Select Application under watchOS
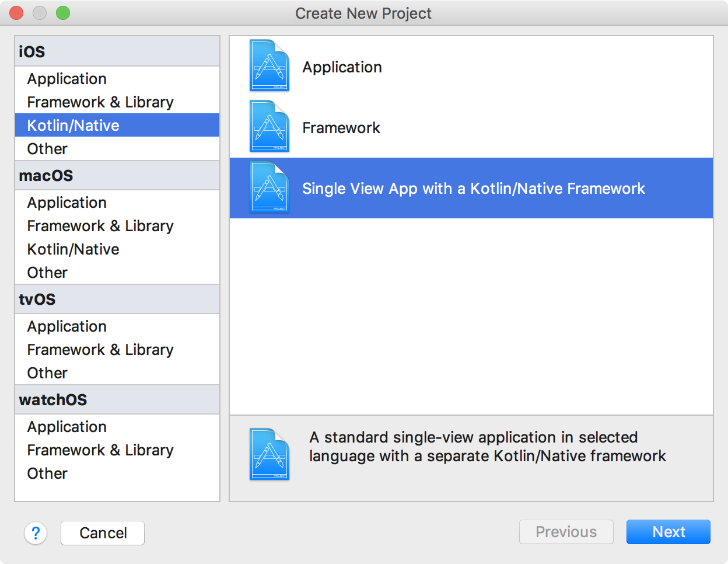 point(117,426)
